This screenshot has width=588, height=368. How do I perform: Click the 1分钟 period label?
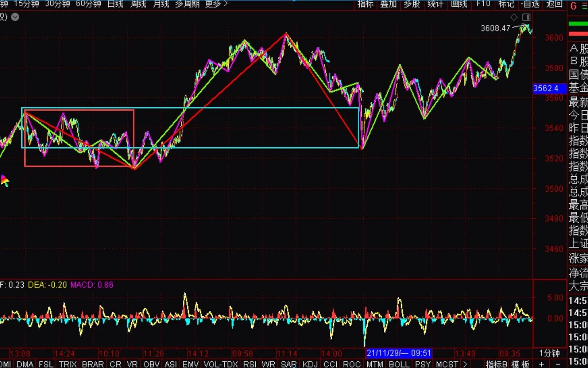pos(549,353)
